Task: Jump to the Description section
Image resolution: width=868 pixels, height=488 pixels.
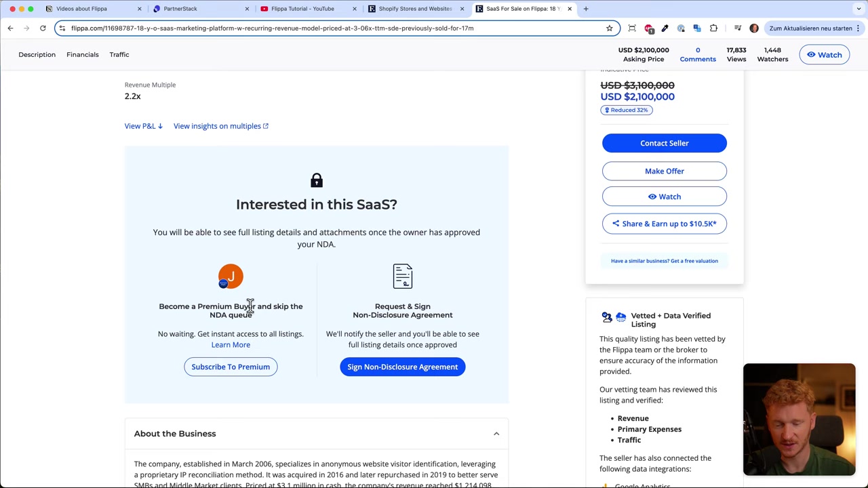Action: pos(37,54)
